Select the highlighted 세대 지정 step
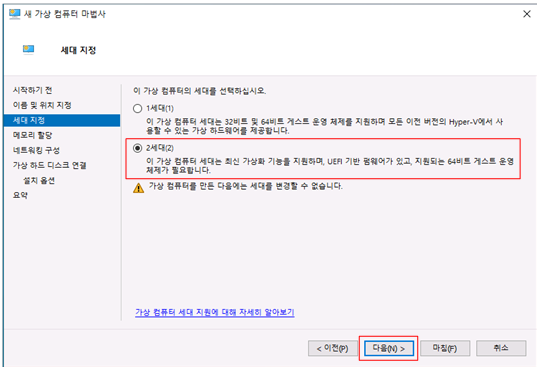Screen dimensions: 540x369 62,120
